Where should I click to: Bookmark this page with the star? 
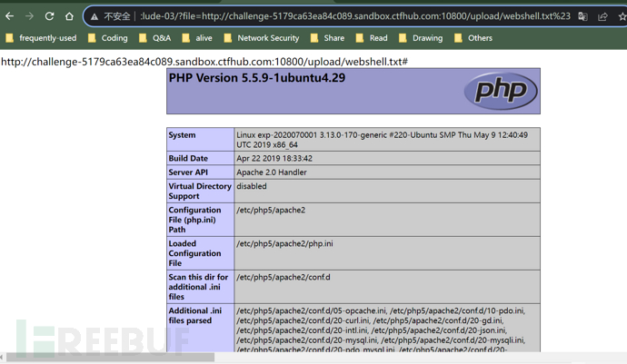pyautogui.click(x=622, y=16)
